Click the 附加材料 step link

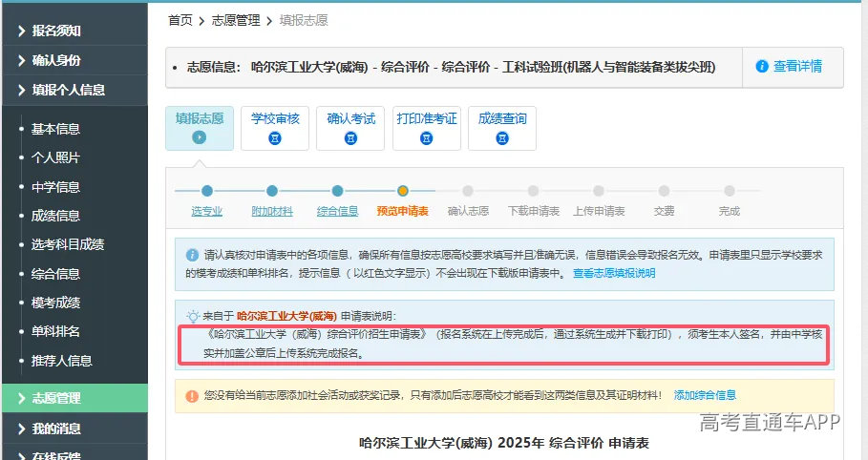[x=272, y=212]
